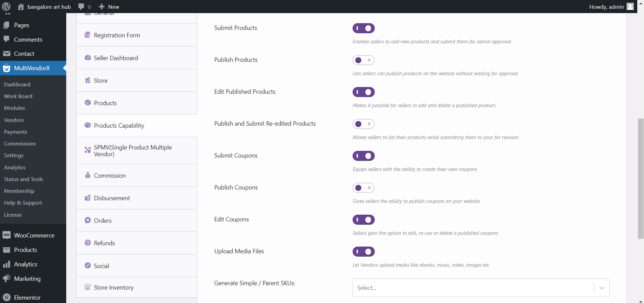Disable the Upload Media Files toggle

(363, 252)
